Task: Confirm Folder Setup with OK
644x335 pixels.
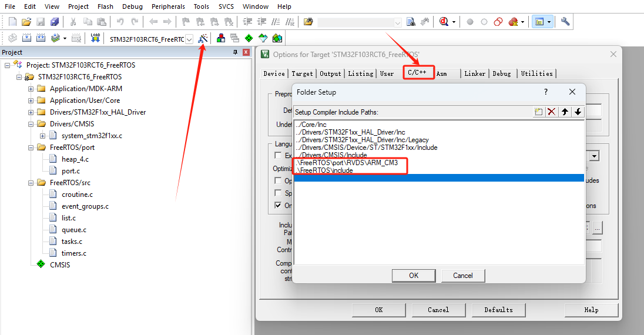Action: (414, 276)
